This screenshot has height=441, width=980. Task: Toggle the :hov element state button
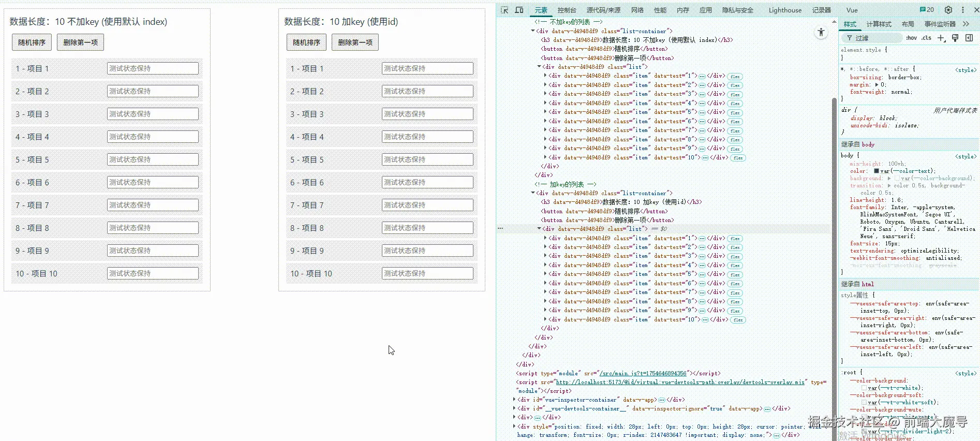tap(912, 38)
